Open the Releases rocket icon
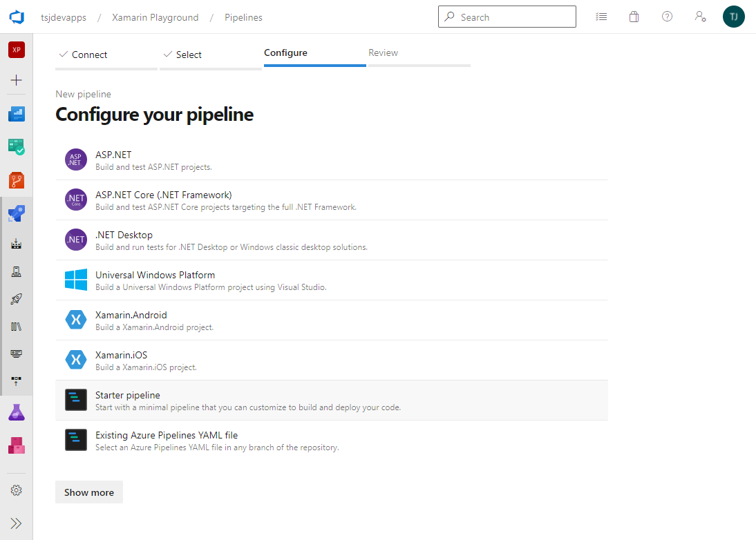The width and height of the screenshot is (756, 540). (17, 299)
